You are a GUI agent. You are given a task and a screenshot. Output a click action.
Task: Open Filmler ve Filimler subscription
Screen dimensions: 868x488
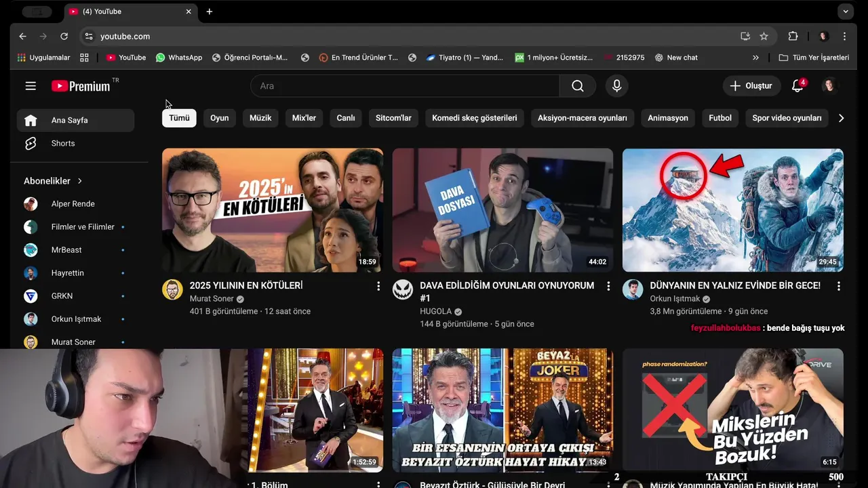coord(75,227)
